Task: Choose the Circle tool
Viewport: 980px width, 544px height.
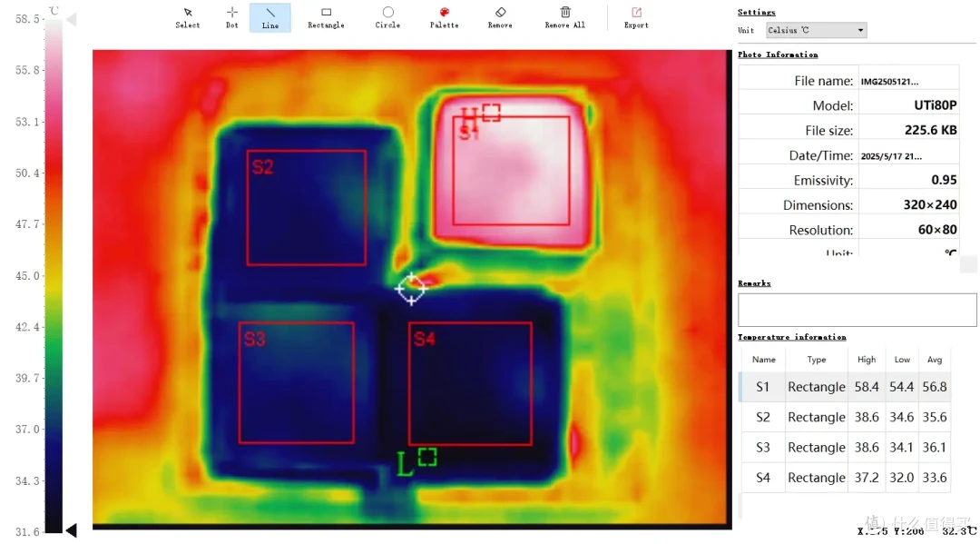Action: pos(387,18)
